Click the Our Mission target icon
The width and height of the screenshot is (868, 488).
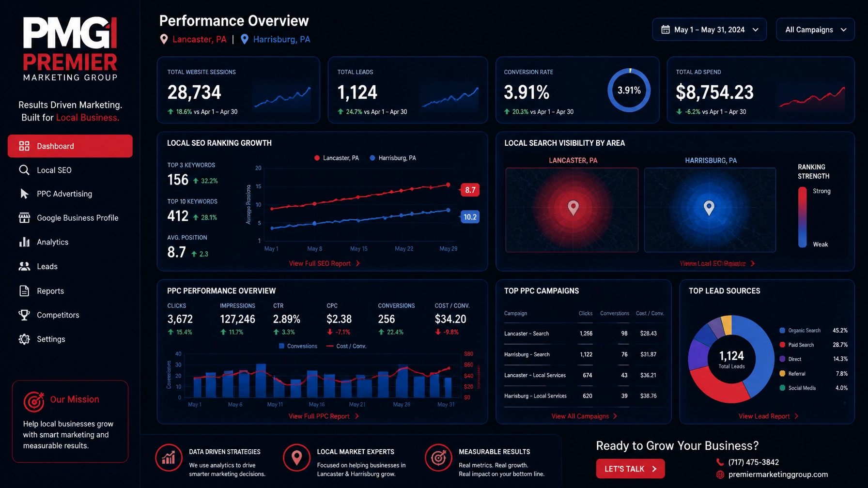pyautogui.click(x=34, y=401)
